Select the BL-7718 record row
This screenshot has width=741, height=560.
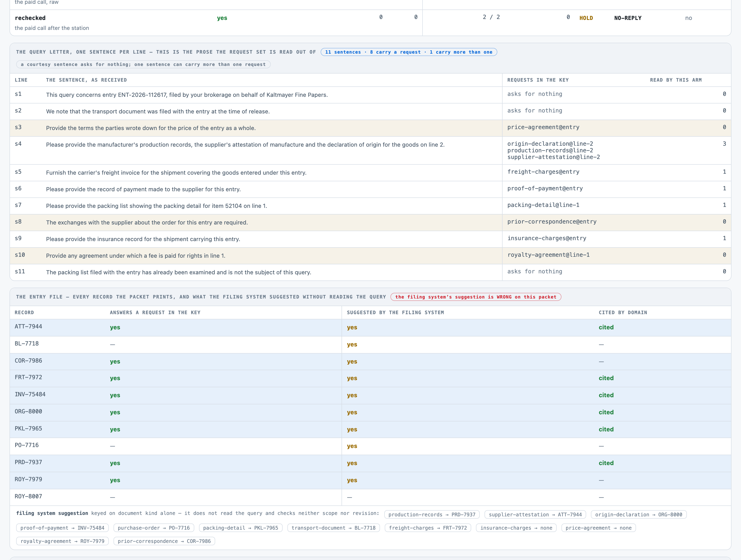point(370,345)
